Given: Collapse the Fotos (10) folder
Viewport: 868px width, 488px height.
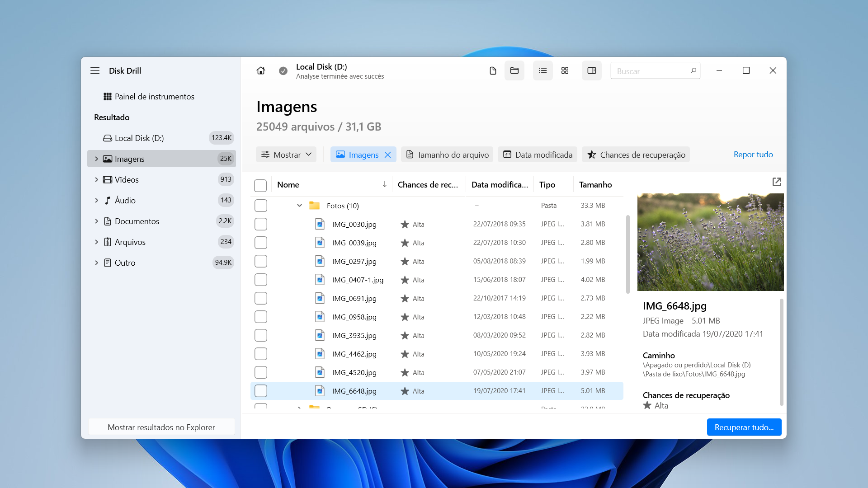Looking at the screenshot, I should 299,206.
